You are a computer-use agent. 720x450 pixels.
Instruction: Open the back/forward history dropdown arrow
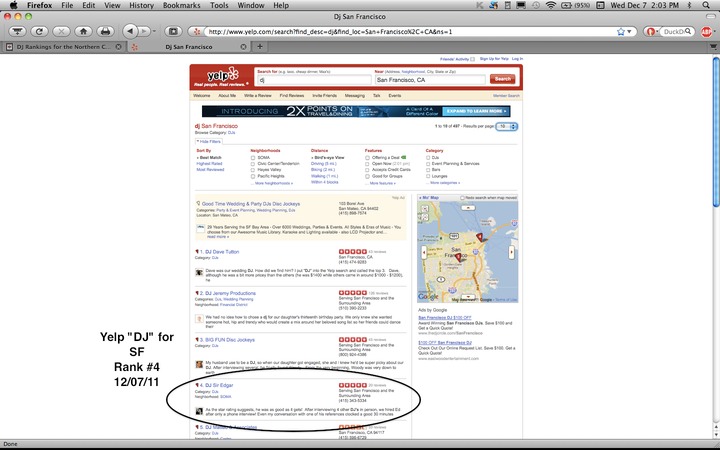(154, 31)
